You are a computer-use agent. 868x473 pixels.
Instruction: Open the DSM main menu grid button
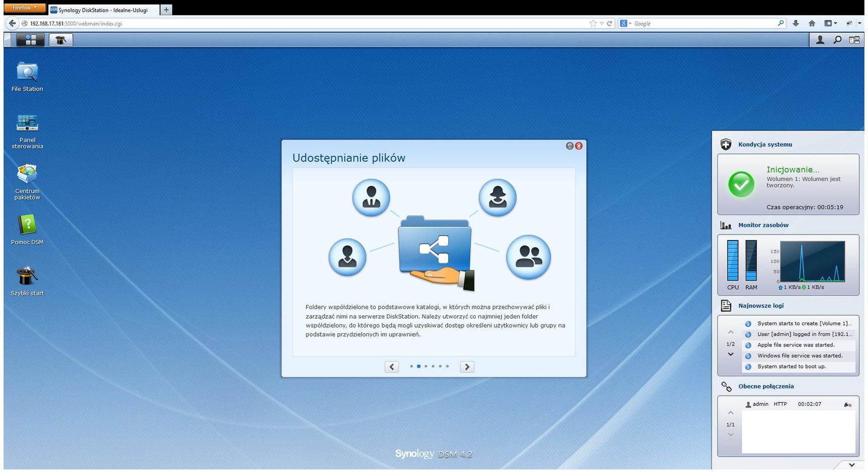(x=30, y=40)
